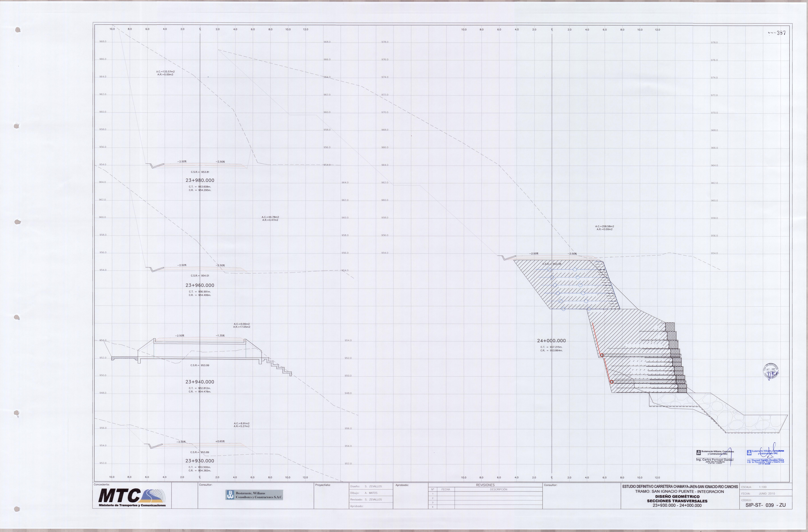This screenshot has height=532, width=808.
Task: Select the area note A.C.=8.91m2
Action: click(242, 423)
